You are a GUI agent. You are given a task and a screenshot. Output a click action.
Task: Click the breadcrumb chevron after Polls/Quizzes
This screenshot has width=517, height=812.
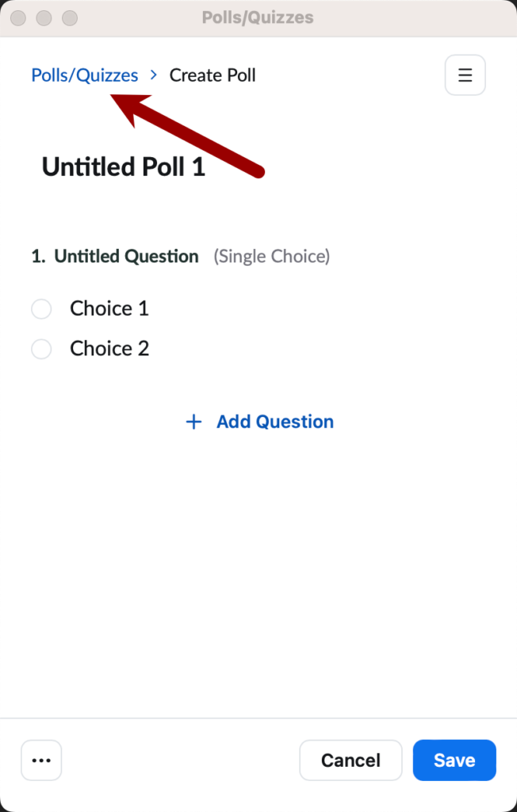152,75
